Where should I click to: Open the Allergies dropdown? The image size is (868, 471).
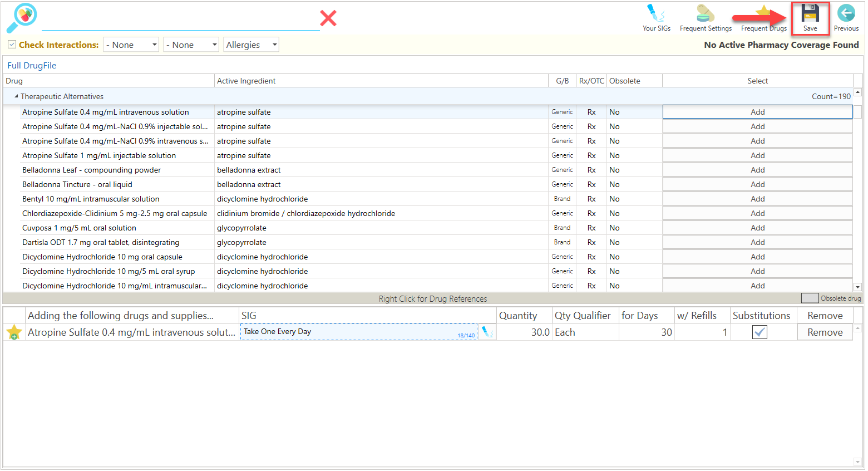[251, 45]
